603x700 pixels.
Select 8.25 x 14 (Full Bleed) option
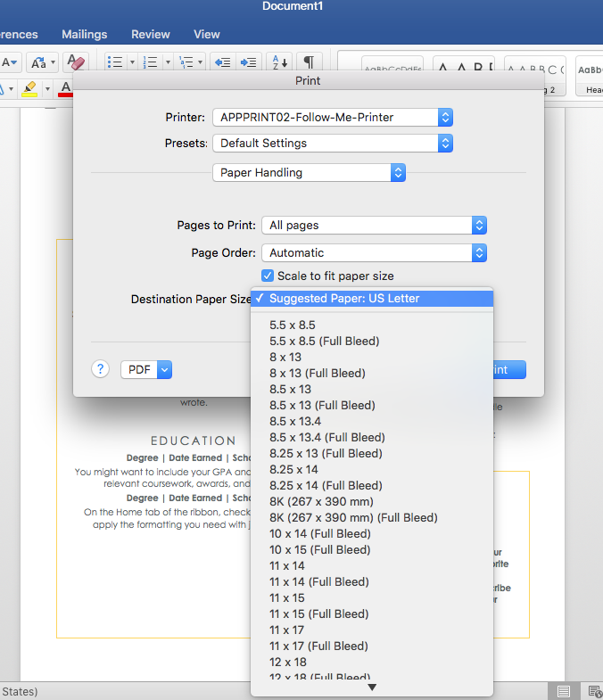tap(372, 486)
